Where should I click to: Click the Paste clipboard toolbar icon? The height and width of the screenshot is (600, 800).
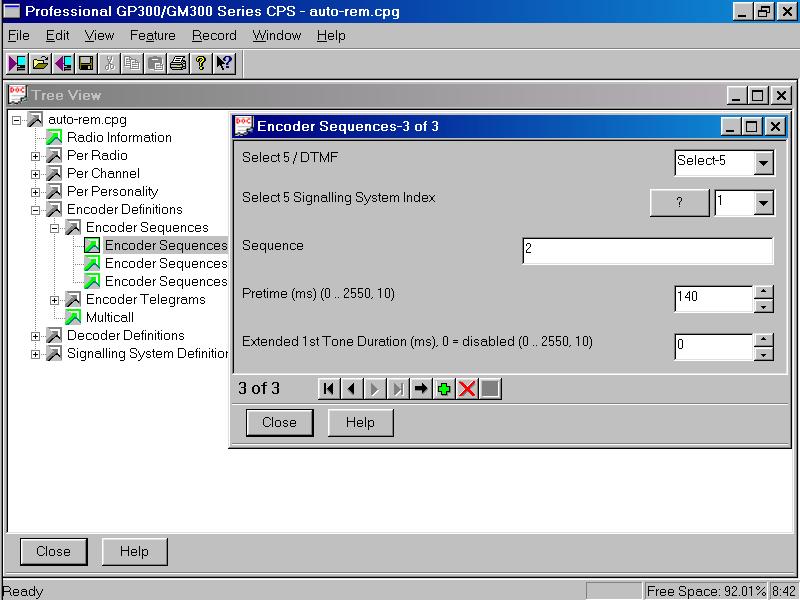[155, 63]
